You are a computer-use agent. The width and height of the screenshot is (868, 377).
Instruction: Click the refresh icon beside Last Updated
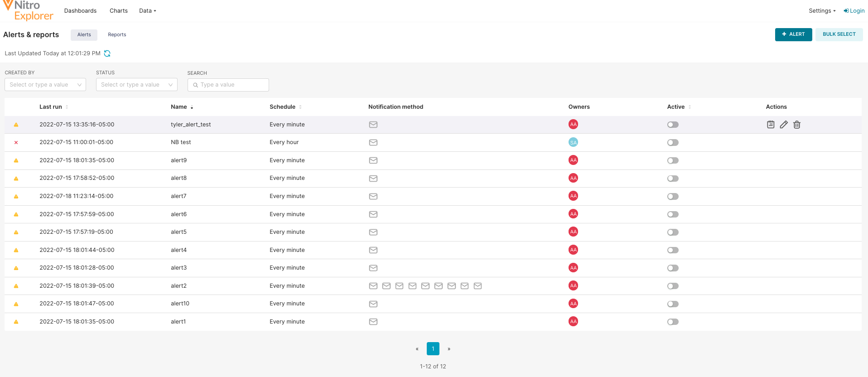(x=107, y=53)
